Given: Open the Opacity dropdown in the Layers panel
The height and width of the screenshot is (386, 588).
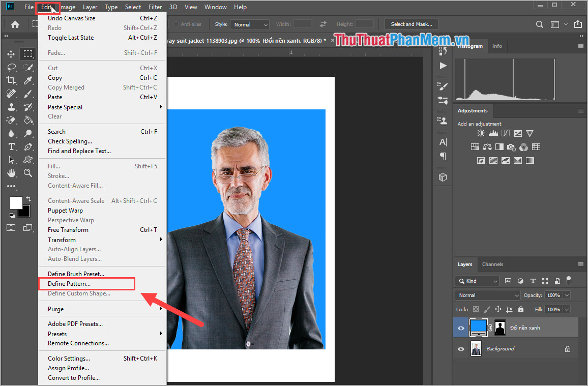Looking at the screenshot, I should 566,295.
